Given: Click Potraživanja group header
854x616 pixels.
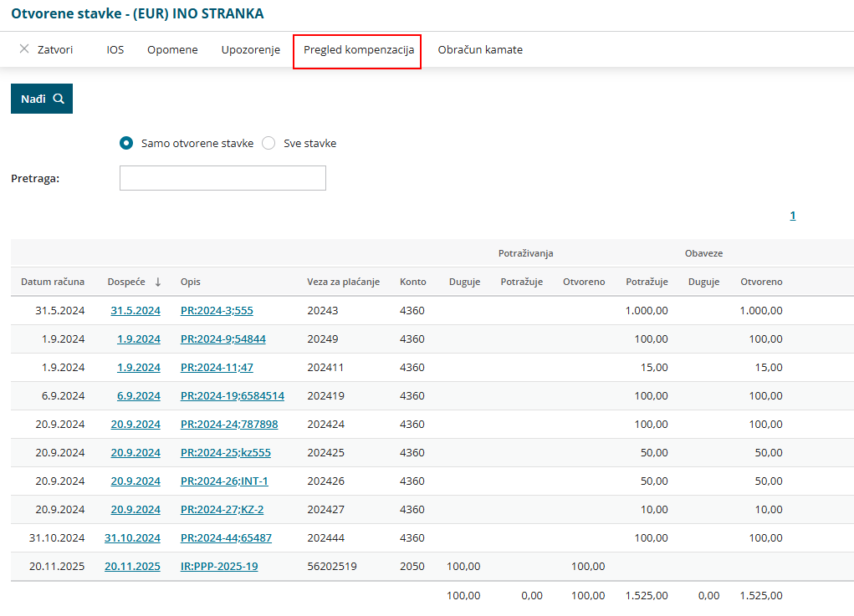Looking at the screenshot, I should tap(525, 253).
